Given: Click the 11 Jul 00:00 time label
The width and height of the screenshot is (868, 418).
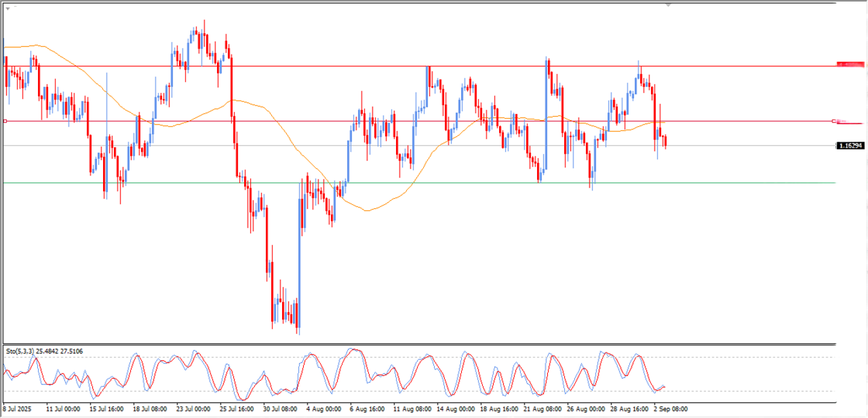Looking at the screenshot, I should [62, 409].
